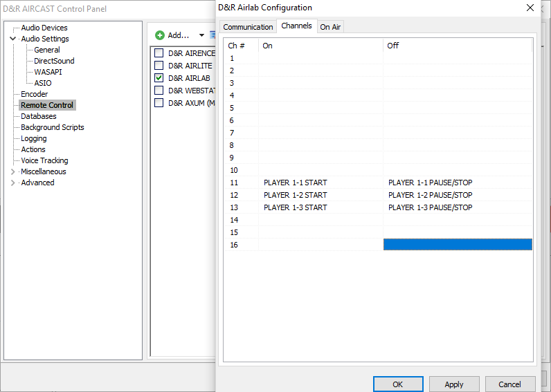Enable the D&R WEBSTATION checkbox

(159, 91)
